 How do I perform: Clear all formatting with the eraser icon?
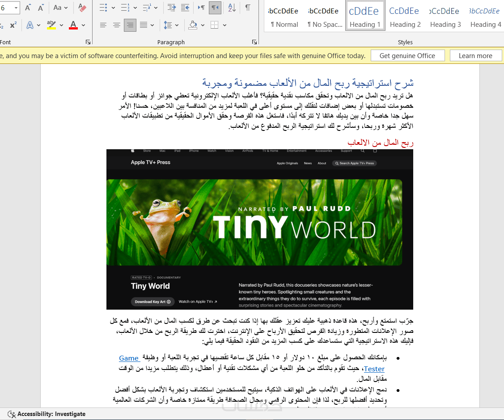coord(82,8)
